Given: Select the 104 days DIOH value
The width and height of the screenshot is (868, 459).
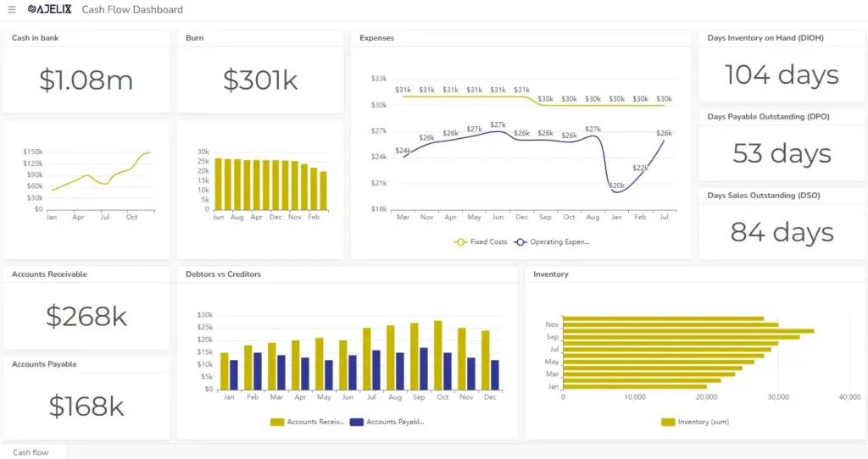Looking at the screenshot, I should tap(782, 75).
